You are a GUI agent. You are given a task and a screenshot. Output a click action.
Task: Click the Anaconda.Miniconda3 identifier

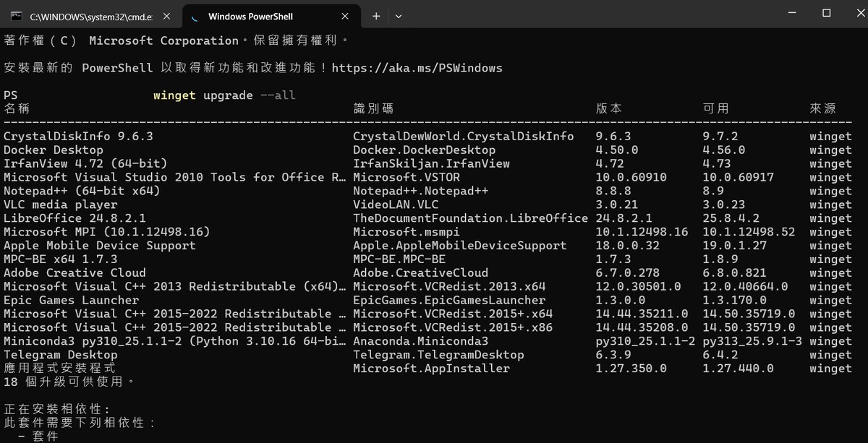click(x=420, y=341)
